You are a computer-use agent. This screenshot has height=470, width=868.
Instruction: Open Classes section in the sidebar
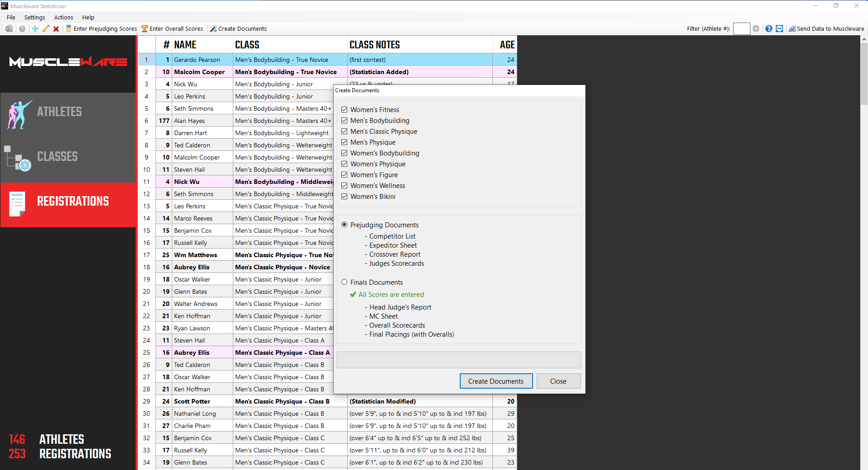(x=68, y=157)
